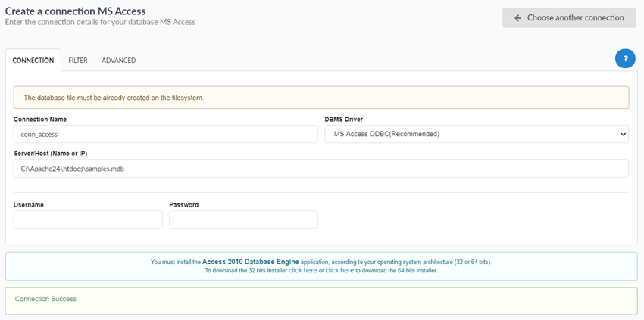Focus the Connection Name field containing conn_access
Screen dimensions: 644x320
165,134
